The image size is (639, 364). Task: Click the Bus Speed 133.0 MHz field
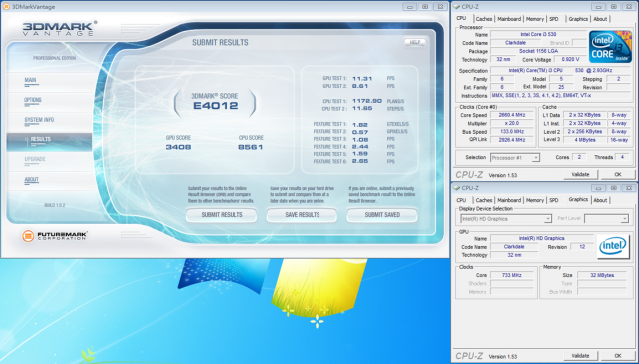tap(512, 131)
